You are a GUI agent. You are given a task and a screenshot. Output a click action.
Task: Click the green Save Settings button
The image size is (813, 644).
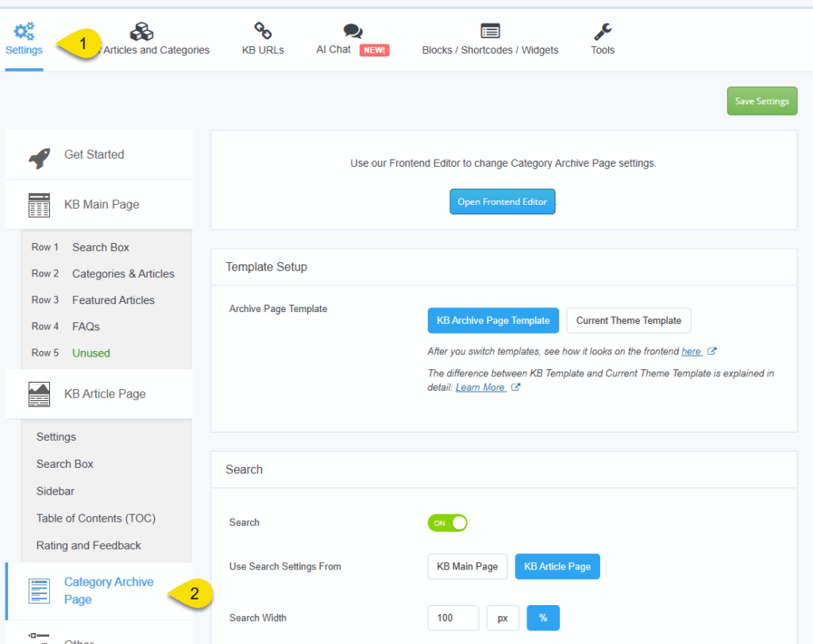pyautogui.click(x=761, y=101)
